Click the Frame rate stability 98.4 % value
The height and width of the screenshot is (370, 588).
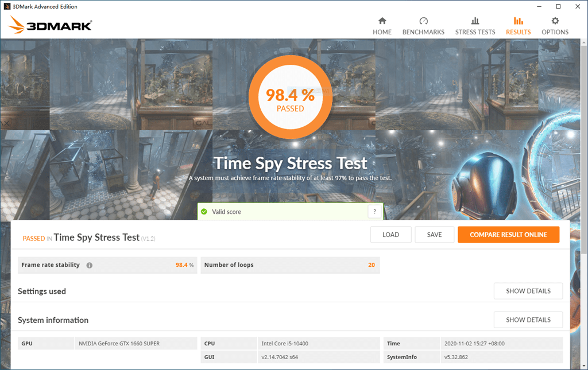(184, 265)
